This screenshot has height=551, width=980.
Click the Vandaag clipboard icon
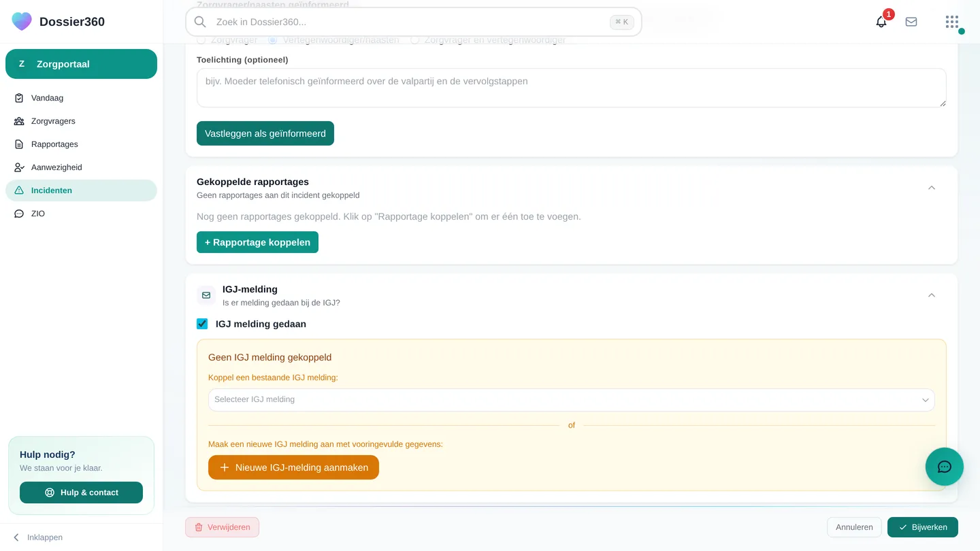pos(19,98)
